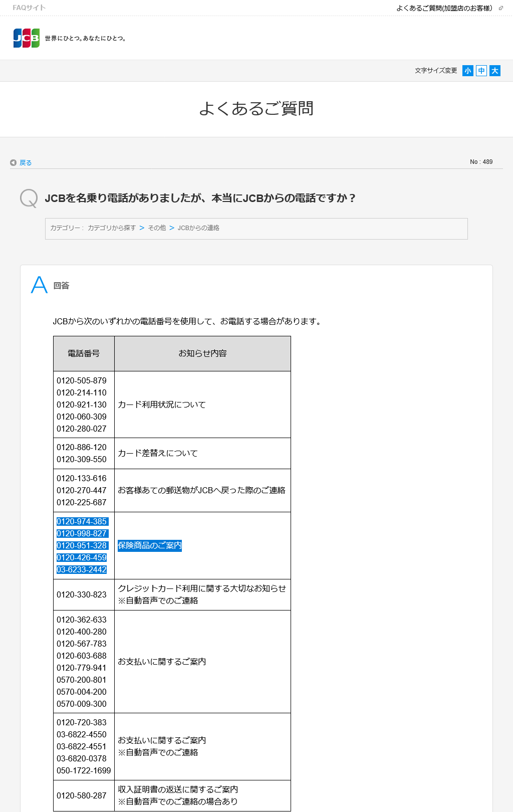Click phone number 0120-270-447
Screen dimensions: 513x812
(x=82, y=490)
